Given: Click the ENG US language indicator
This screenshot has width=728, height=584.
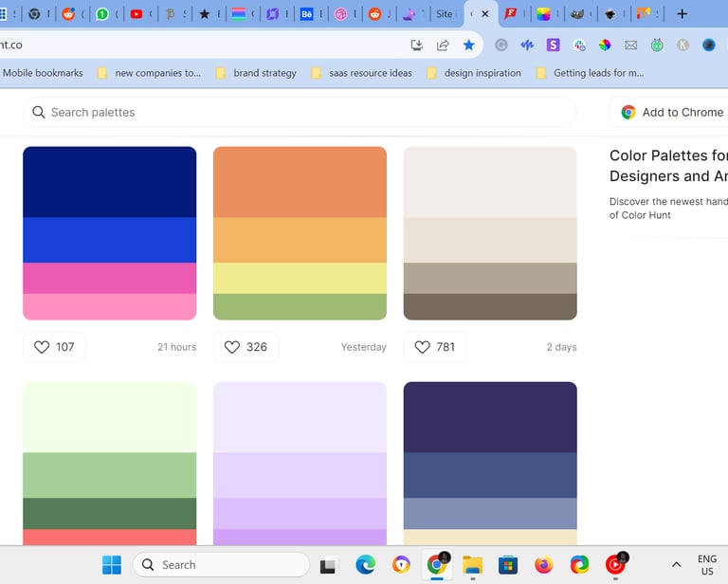Looking at the screenshot, I should click(x=707, y=565).
